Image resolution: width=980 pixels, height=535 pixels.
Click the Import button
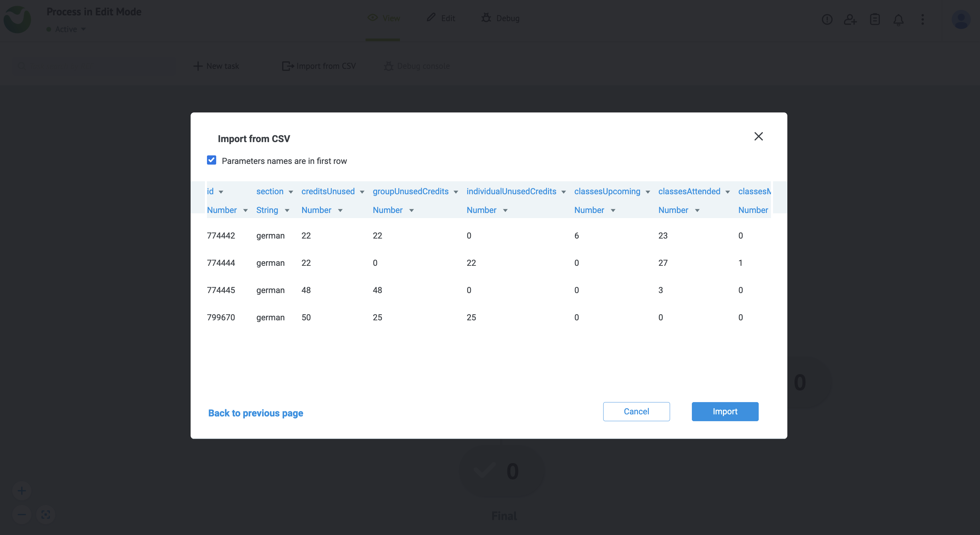coord(725,411)
